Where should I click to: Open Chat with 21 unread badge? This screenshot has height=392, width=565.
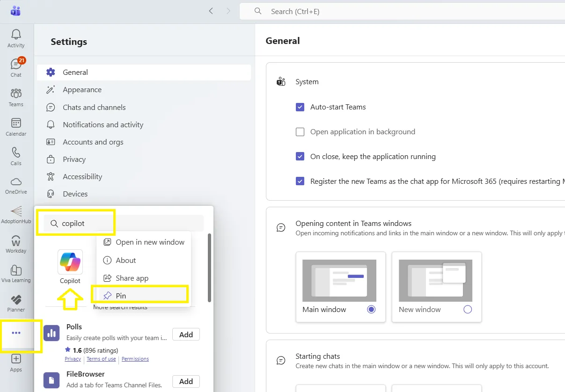pyautogui.click(x=16, y=68)
